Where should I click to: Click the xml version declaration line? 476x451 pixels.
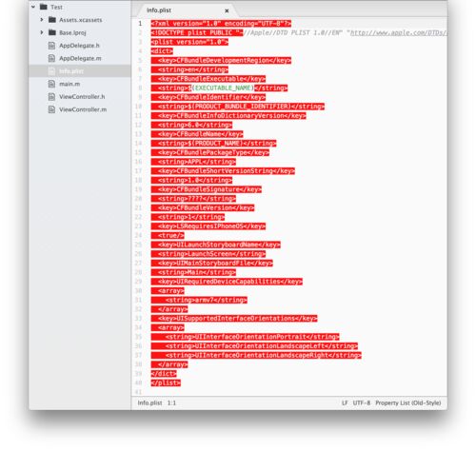[x=221, y=24]
